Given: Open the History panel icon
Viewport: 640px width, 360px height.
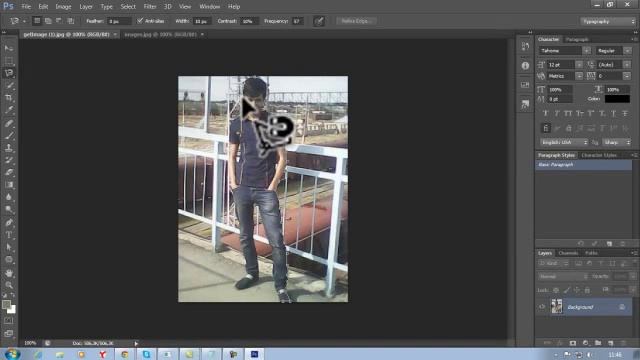Looking at the screenshot, I should coord(525,46).
